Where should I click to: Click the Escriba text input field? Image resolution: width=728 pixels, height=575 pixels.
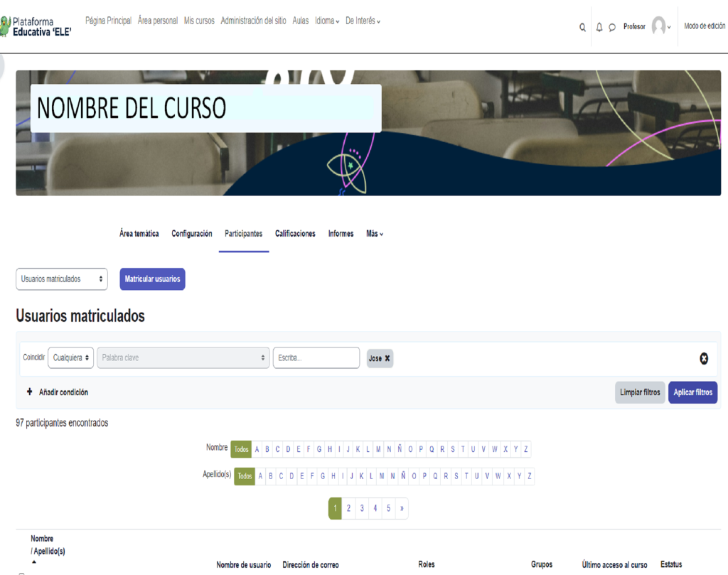pyautogui.click(x=316, y=358)
